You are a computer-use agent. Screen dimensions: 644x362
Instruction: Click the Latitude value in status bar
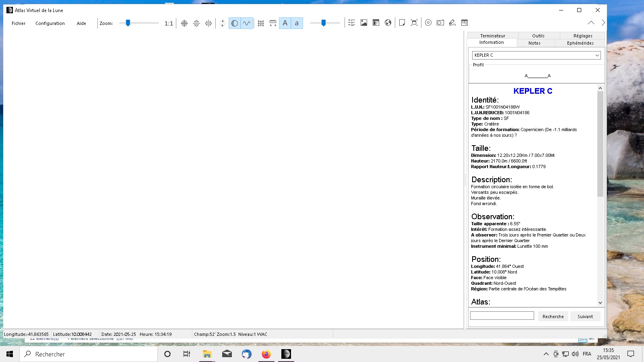72,334
